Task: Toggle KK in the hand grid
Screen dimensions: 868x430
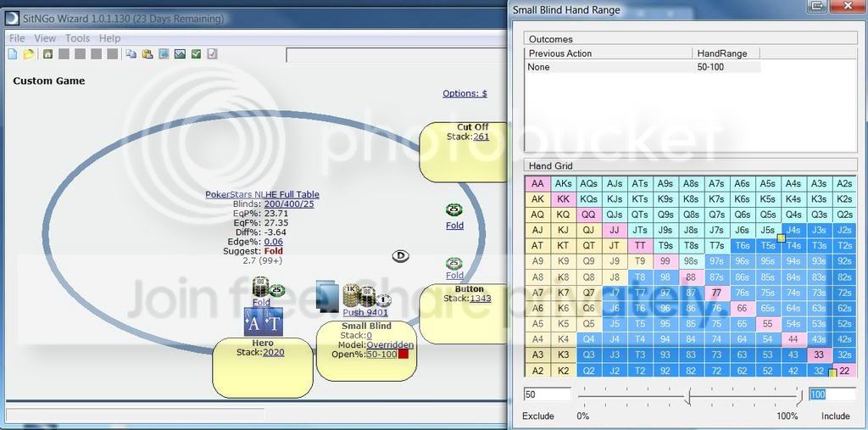Action: tap(563, 199)
